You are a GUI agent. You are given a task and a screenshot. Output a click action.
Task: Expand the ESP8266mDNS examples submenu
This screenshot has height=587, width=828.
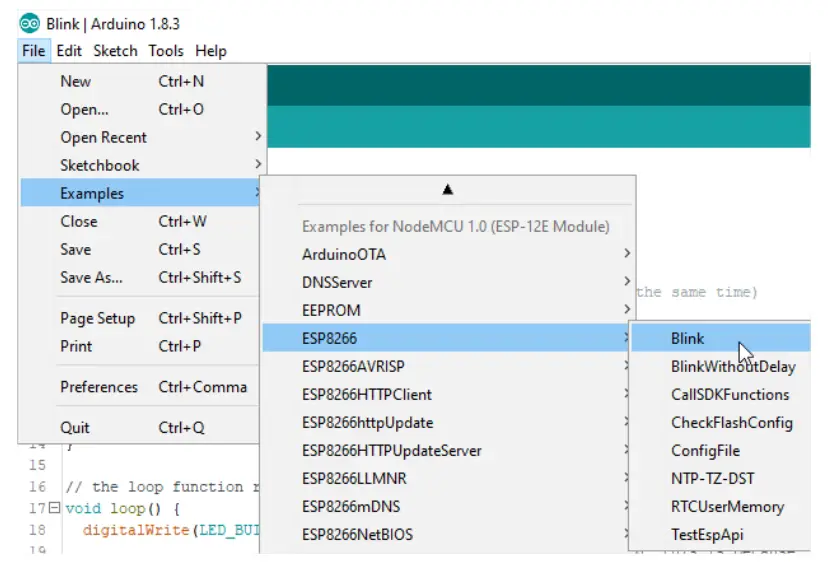[x=446, y=506]
